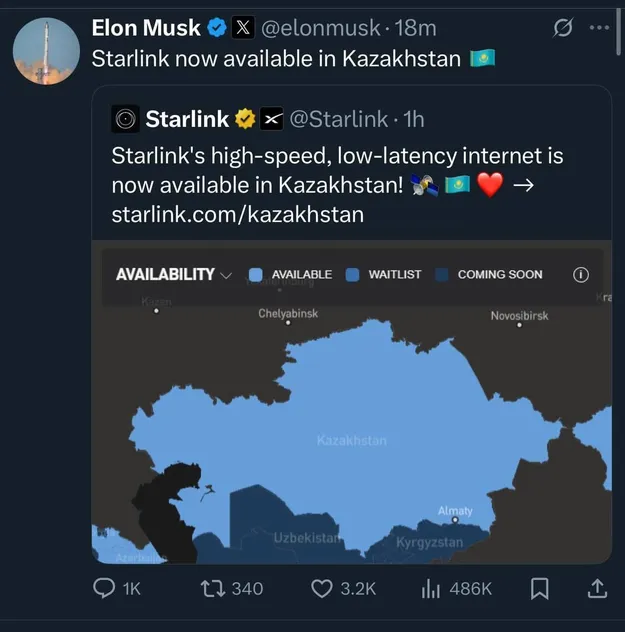Share the post via share icon
This screenshot has height=632, width=625.
click(597, 589)
